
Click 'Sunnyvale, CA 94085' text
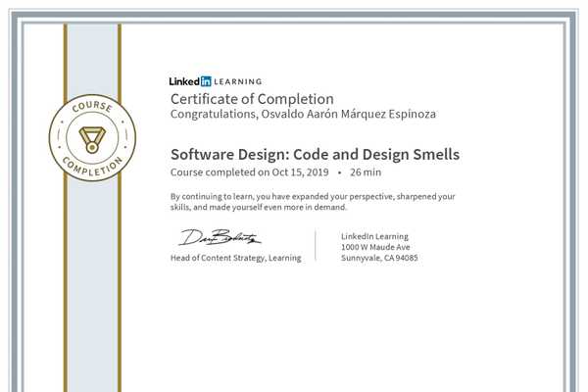[379, 258]
